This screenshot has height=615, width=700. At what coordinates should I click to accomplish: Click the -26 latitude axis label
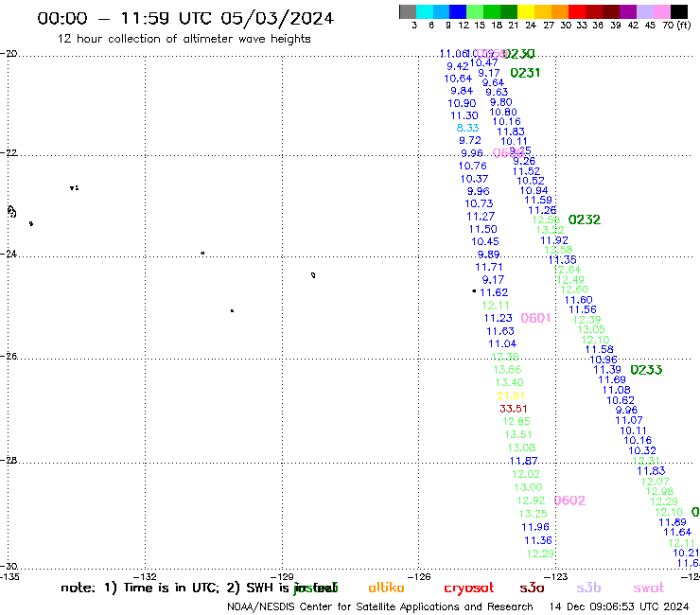(x=9, y=356)
